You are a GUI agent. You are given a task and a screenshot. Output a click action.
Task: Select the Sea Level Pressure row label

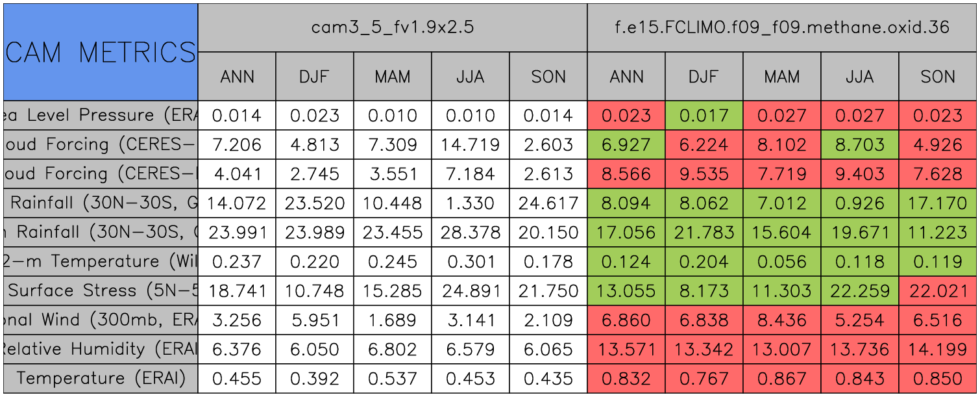100,115
